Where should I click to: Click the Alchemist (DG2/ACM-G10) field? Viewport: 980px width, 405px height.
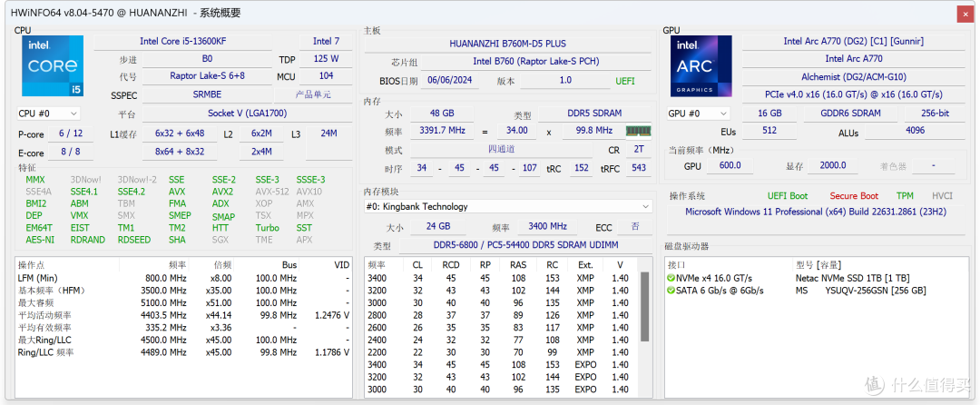854,77
